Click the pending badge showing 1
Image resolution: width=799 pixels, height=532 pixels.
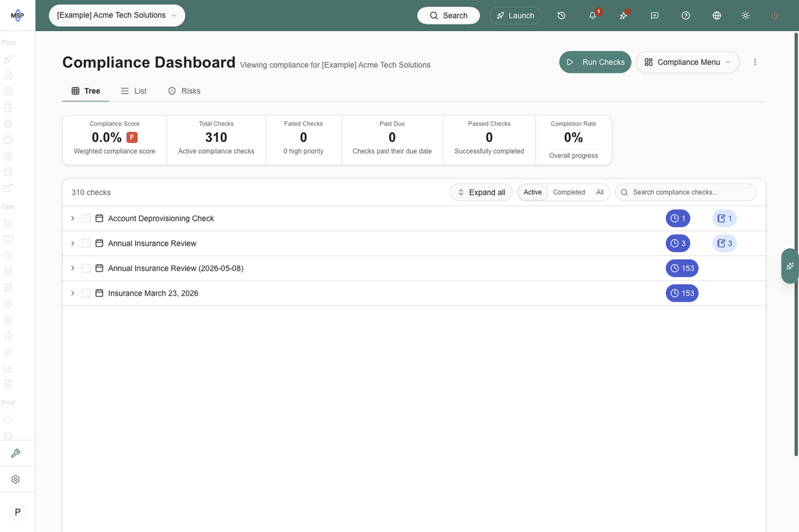pos(678,218)
